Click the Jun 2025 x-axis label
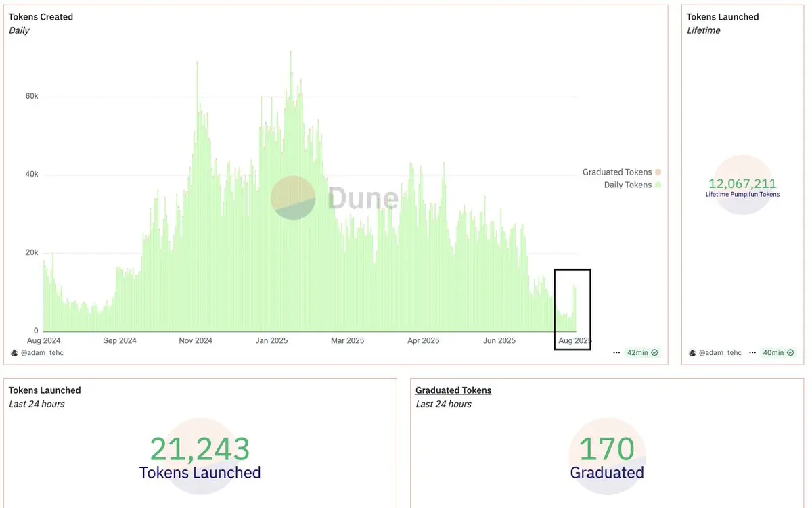Image resolution: width=812 pixels, height=508 pixels. 499,341
